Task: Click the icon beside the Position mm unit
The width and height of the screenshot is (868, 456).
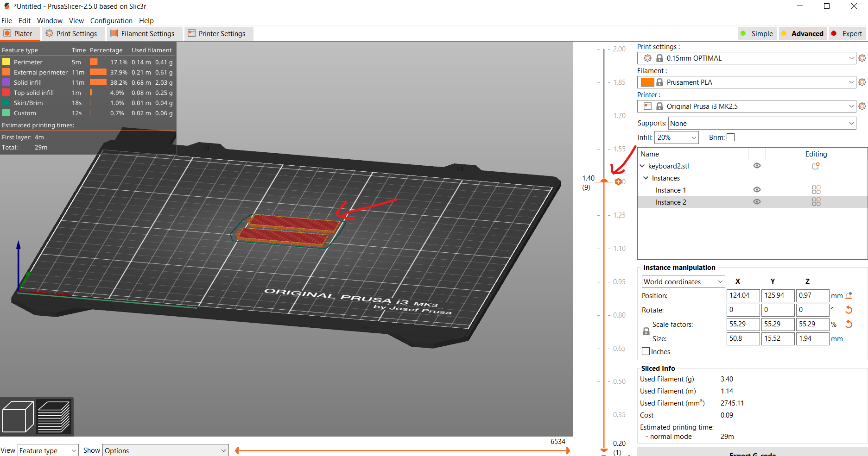Action: point(849,295)
